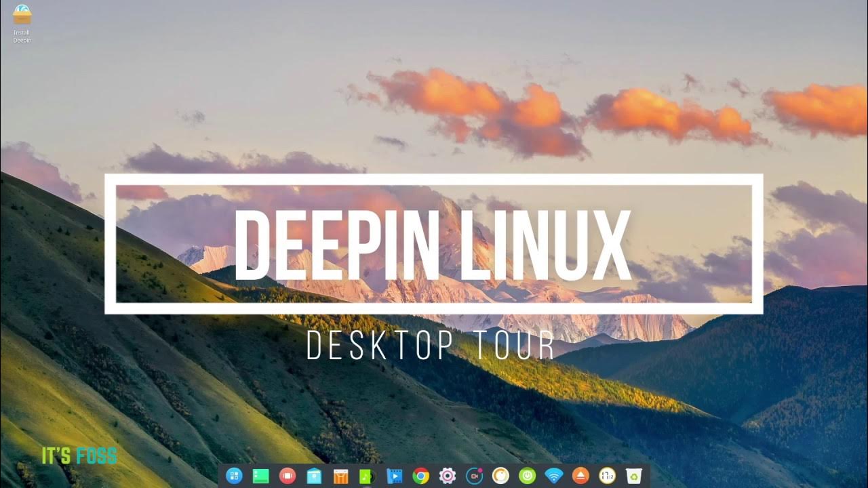The height and width of the screenshot is (488, 868).
Task: Click the orange eject disk icon
Action: coord(580,476)
